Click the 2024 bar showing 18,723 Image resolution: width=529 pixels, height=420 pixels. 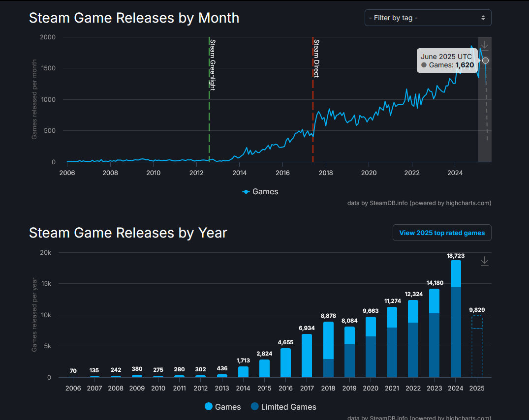pyautogui.click(x=456, y=319)
